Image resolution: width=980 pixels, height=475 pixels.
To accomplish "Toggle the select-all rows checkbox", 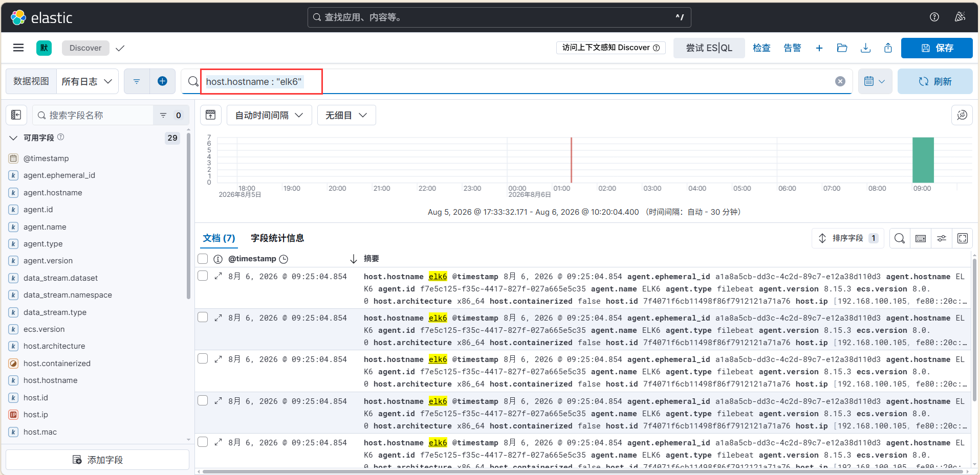I will tap(203, 259).
